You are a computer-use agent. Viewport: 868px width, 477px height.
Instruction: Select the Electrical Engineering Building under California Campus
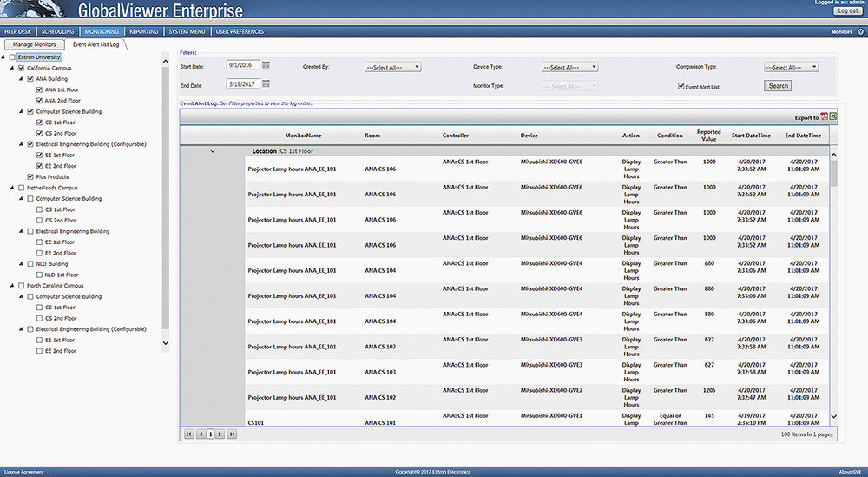pos(91,144)
